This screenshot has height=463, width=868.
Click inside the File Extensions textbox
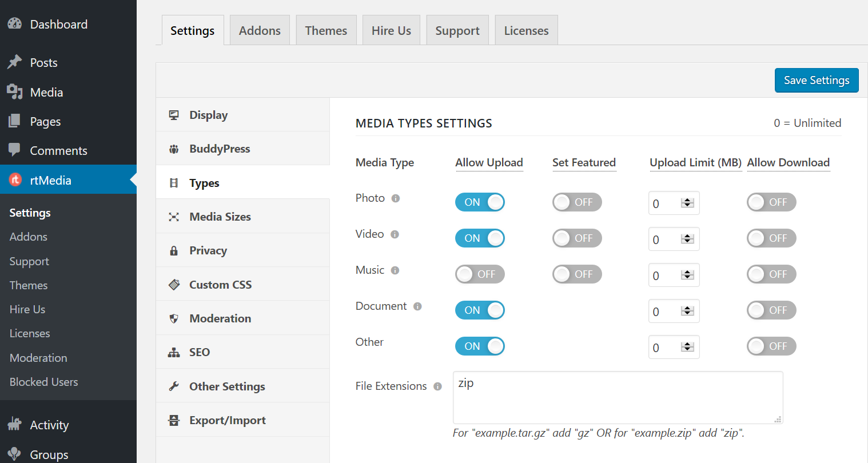[x=618, y=397]
